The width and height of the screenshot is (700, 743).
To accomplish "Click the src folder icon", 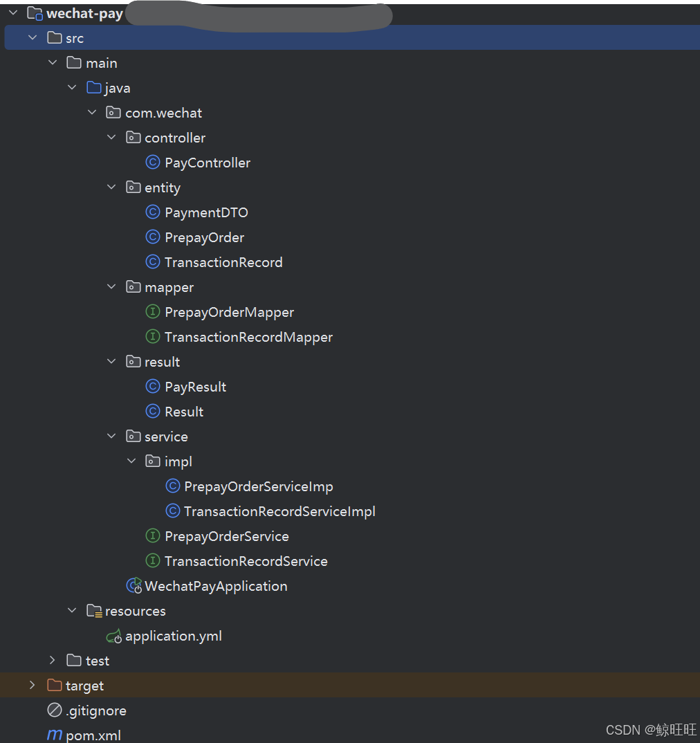I will [x=55, y=38].
